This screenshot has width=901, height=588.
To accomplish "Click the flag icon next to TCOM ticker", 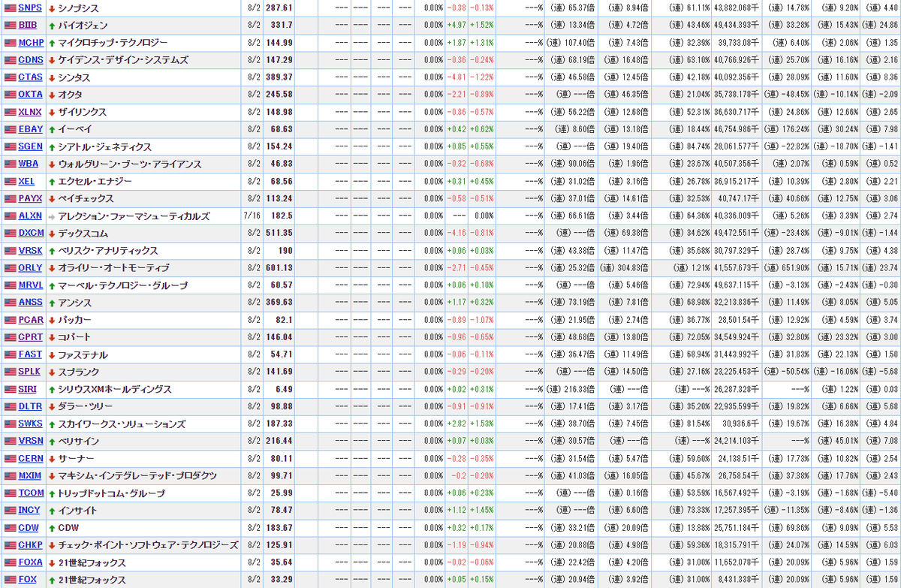I will pos(10,493).
